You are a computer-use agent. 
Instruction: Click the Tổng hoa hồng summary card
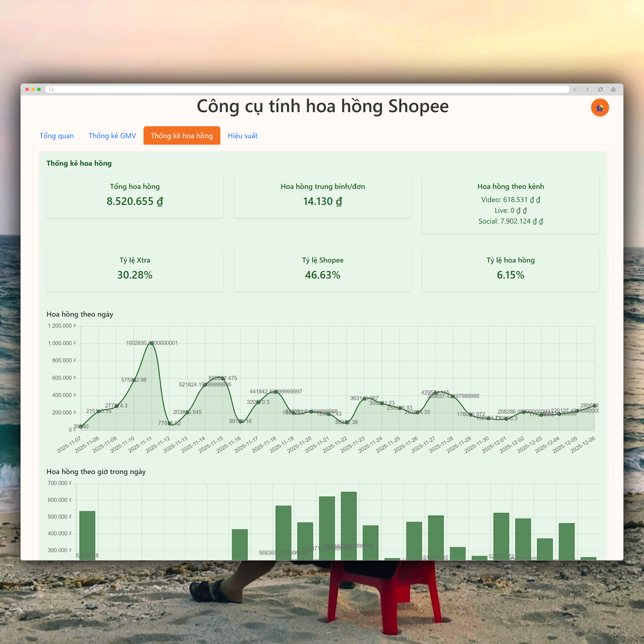(x=135, y=196)
